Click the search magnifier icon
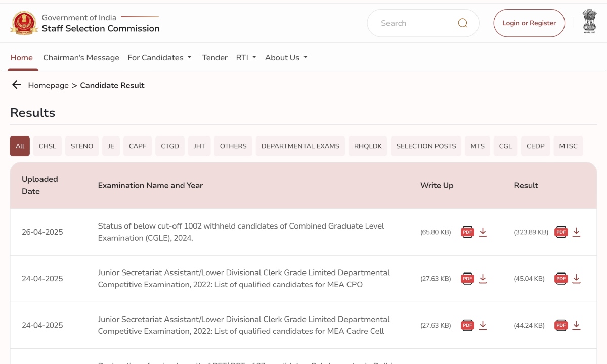The width and height of the screenshot is (607, 364). tap(463, 23)
